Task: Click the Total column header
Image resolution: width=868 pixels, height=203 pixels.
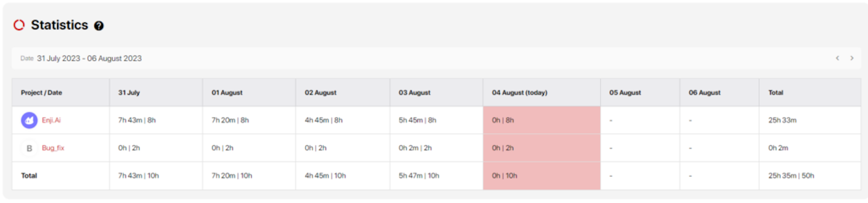Action: (810, 93)
